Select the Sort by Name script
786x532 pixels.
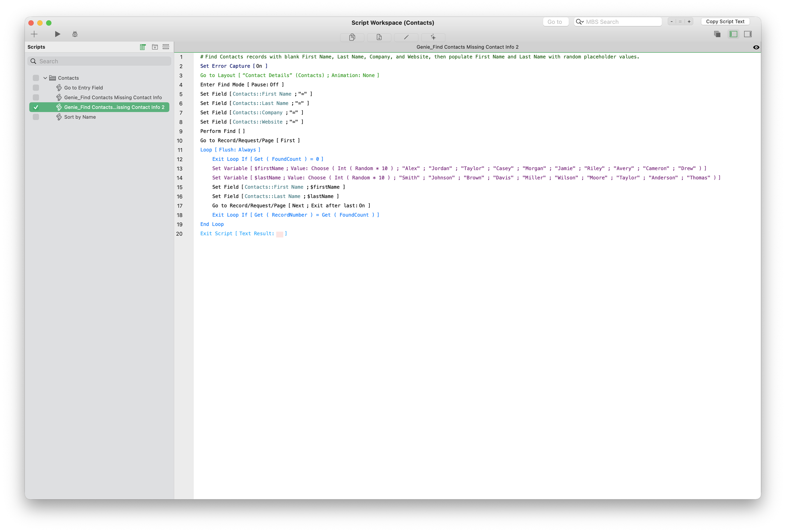click(80, 117)
